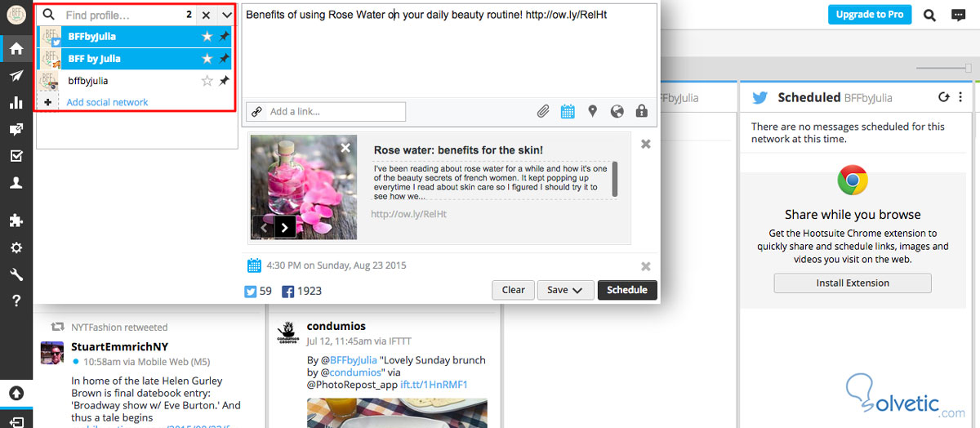Toggle favorite star for bffbyjulia profile

pos(207,81)
